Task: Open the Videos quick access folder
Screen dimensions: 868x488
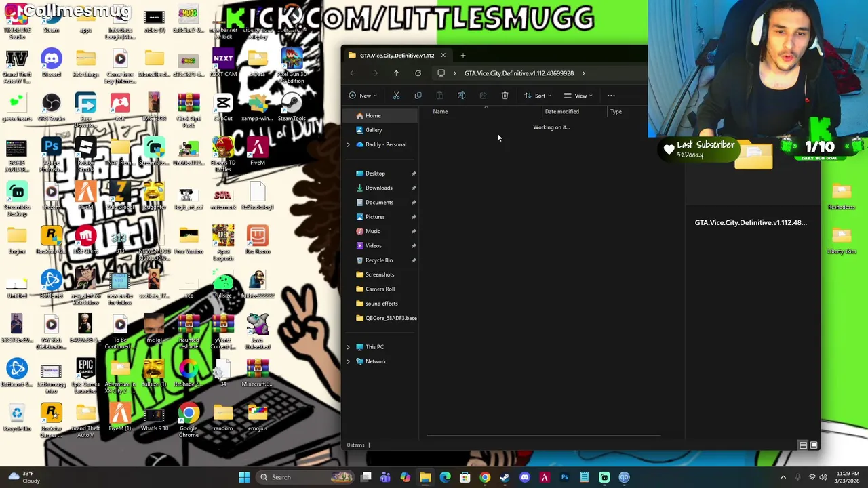Action: [380, 245]
